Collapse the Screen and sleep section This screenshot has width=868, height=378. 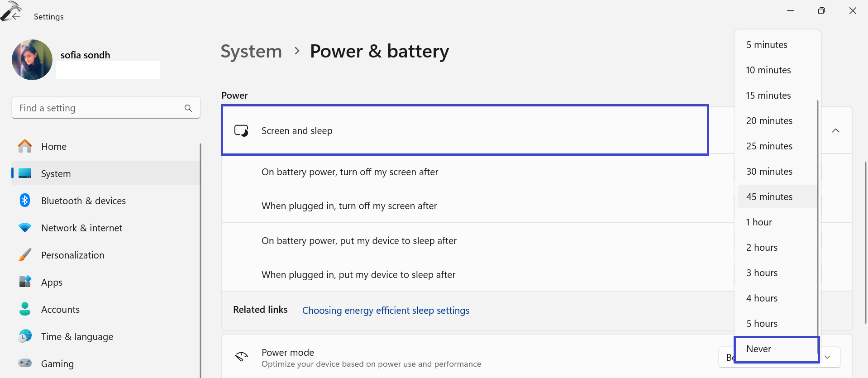click(835, 131)
